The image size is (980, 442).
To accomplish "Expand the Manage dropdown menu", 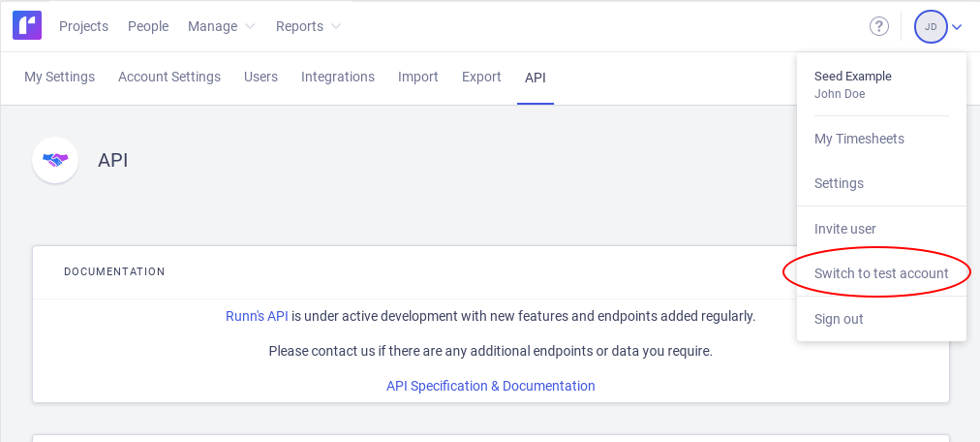I will (x=221, y=26).
